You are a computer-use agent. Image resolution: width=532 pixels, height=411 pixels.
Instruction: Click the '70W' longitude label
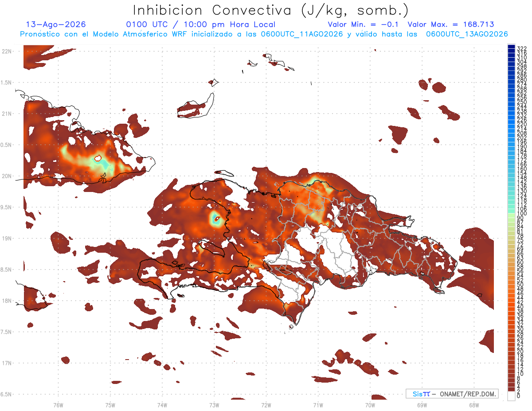[x=370, y=405]
